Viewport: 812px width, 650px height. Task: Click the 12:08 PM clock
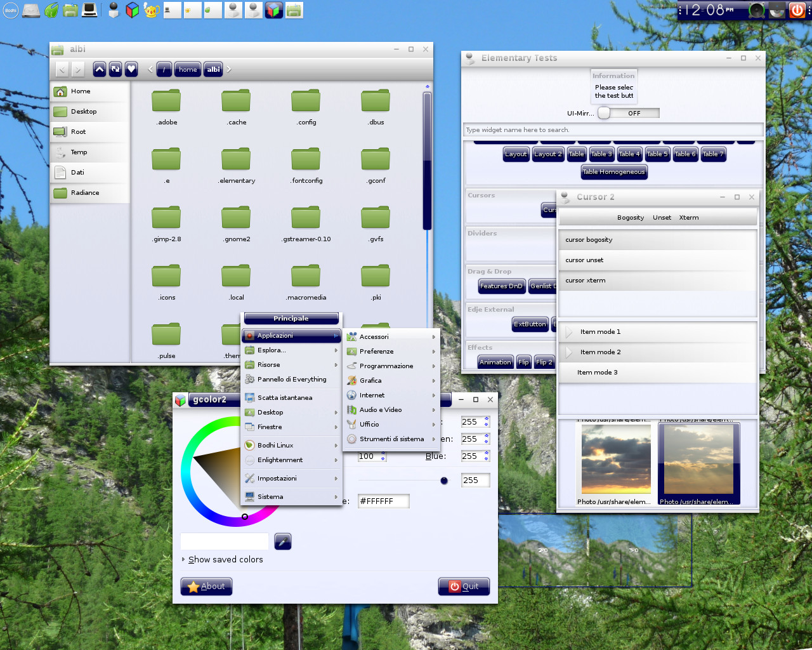(709, 10)
